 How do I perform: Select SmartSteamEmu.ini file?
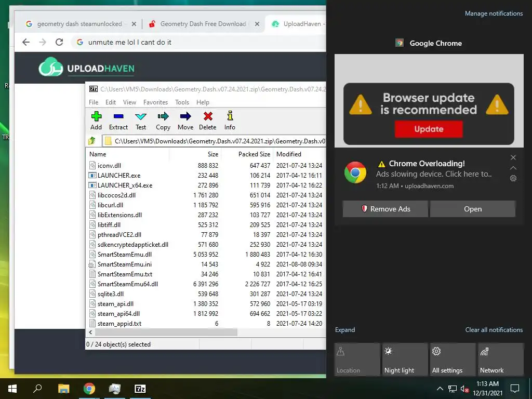coord(125,264)
